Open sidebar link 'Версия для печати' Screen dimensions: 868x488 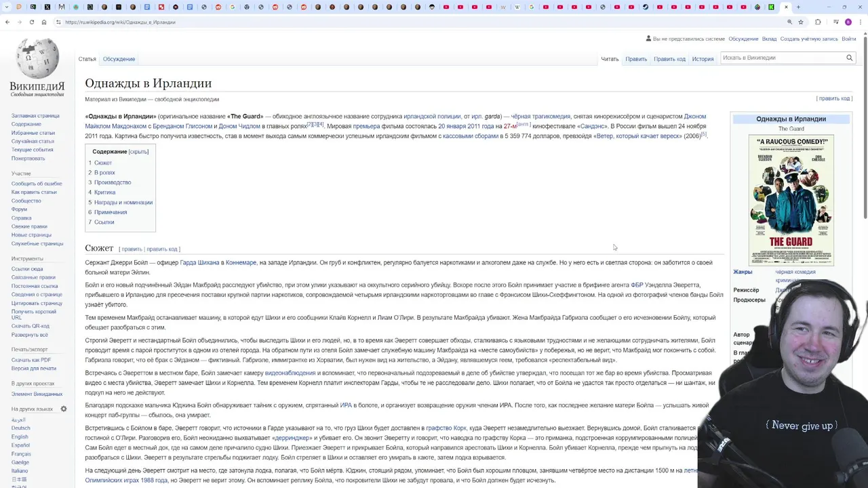point(34,368)
